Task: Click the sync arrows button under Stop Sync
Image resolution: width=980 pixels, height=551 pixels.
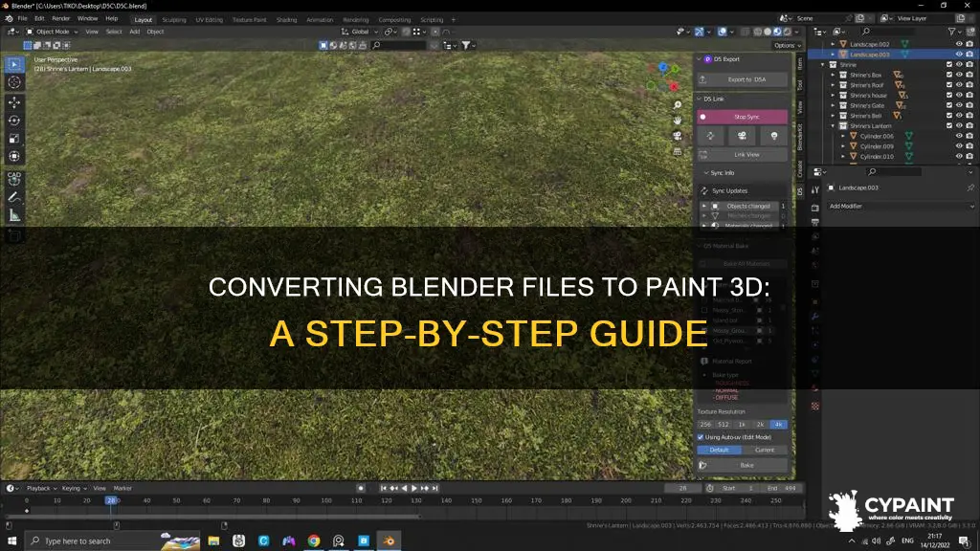Action: click(710, 136)
